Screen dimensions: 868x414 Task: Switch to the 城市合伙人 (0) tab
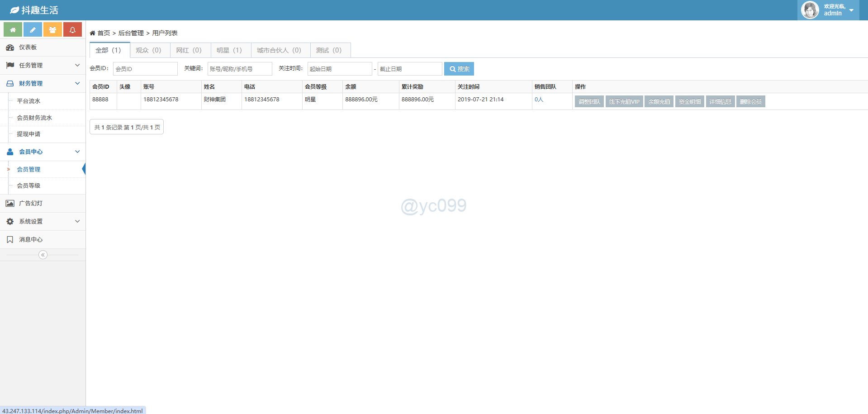click(279, 50)
